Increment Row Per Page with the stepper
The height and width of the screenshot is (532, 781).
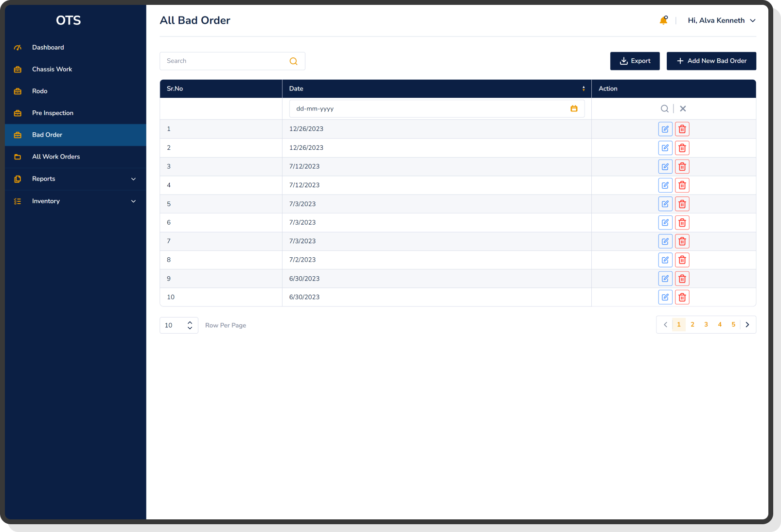[x=190, y=322]
